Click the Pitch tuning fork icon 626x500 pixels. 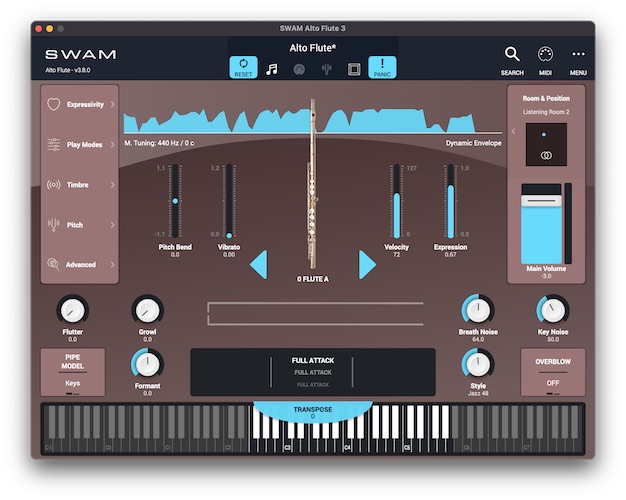tap(53, 225)
